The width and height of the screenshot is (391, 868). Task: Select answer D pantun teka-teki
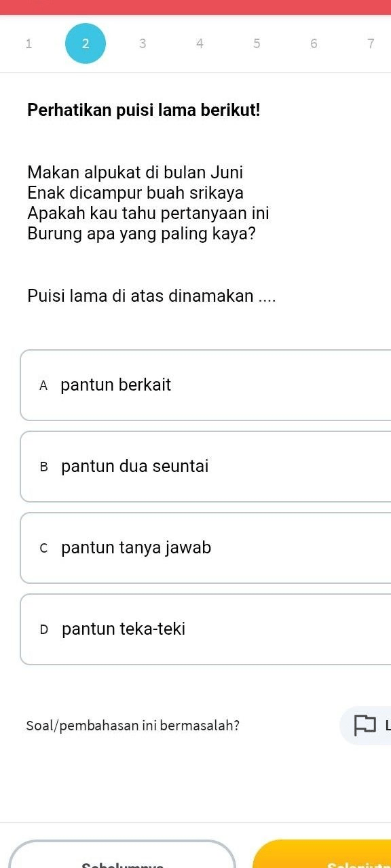(206, 629)
